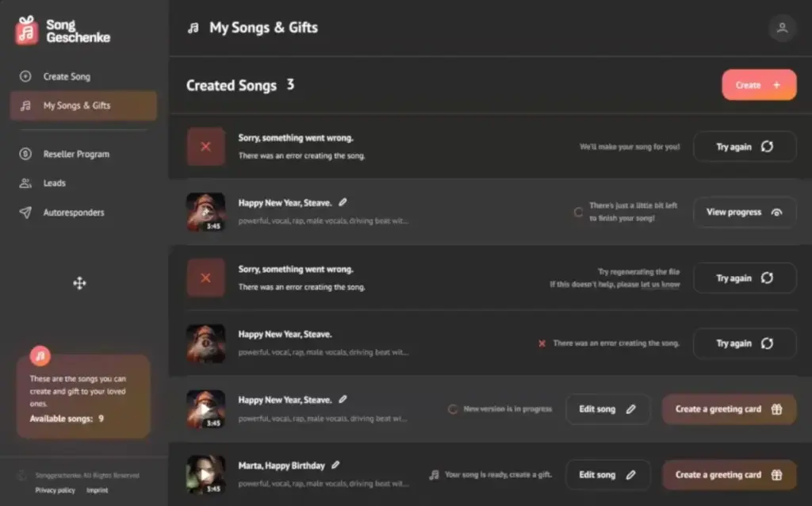This screenshot has height=506, width=812.
Task: Go to Reseller Program page
Action: (76, 154)
